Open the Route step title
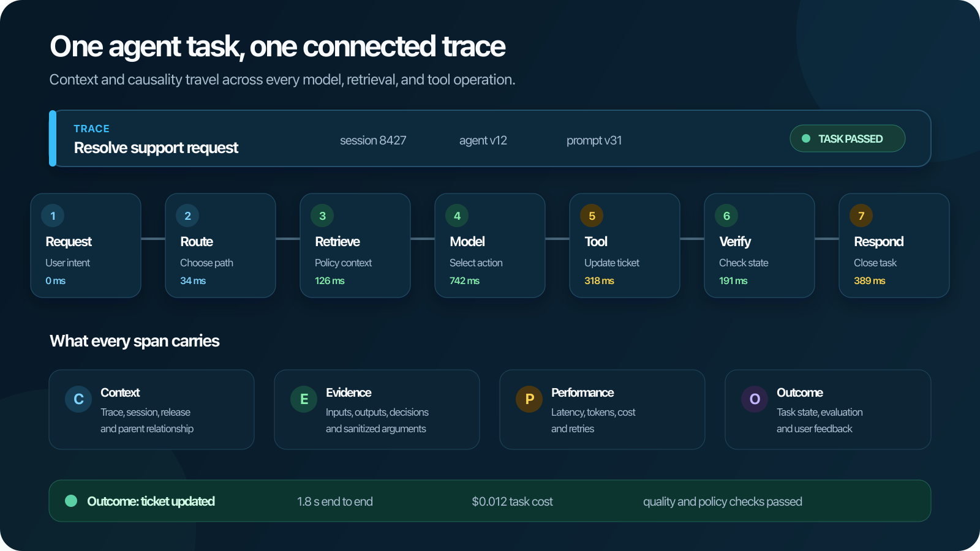This screenshot has height=551, width=980. [x=197, y=241]
